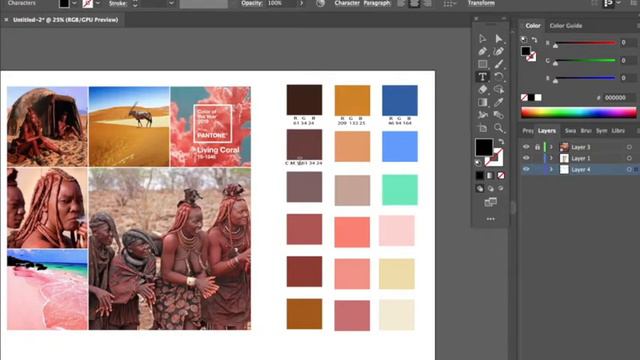This screenshot has height=360, width=640.
Task: Switch to Symbols panel tab
Action: click(x=601, y=131)
